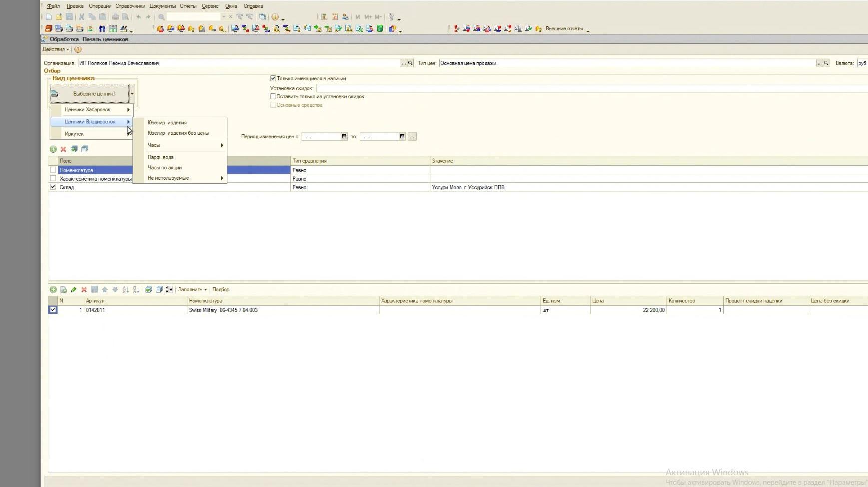Image resolution: width=868 pixels, height=487 pixels.
Task: Expand the Часы submenu
Action: click(x=185, y=145)
